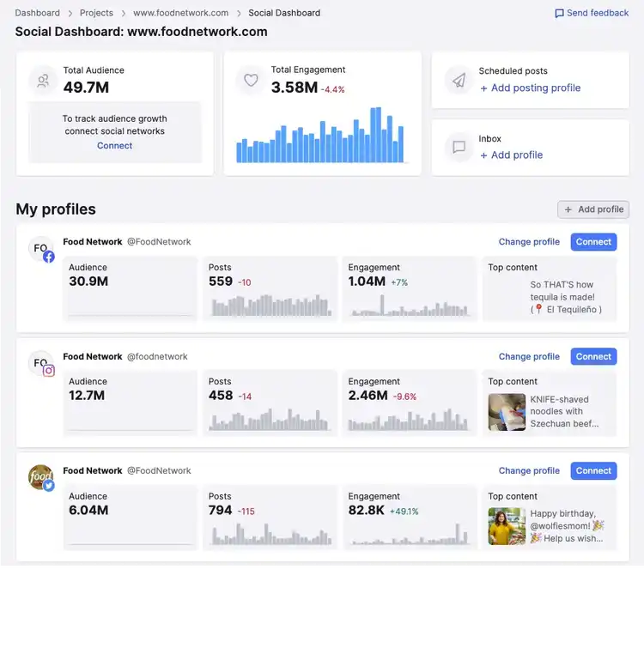The width and height of the screenshot is (644, 648).
Task: Click the Instagram Audience value 12.7M
Action: (x=87, y=396)
